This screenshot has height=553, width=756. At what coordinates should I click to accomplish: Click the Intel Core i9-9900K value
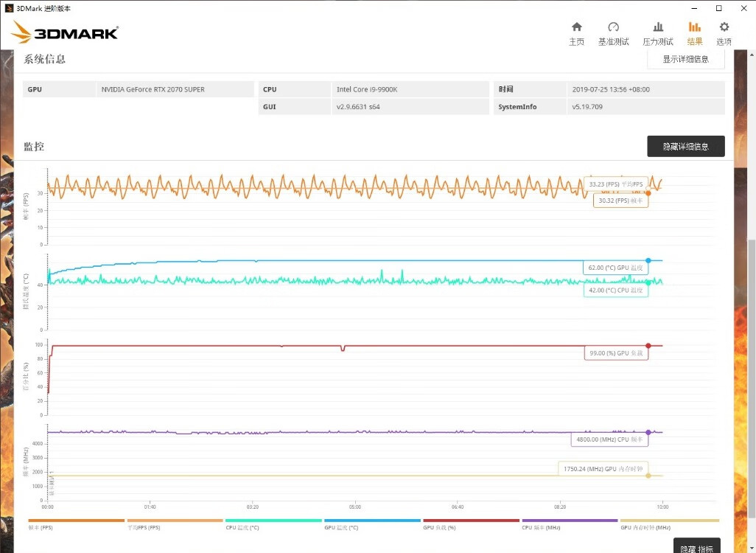pos(367,89)
